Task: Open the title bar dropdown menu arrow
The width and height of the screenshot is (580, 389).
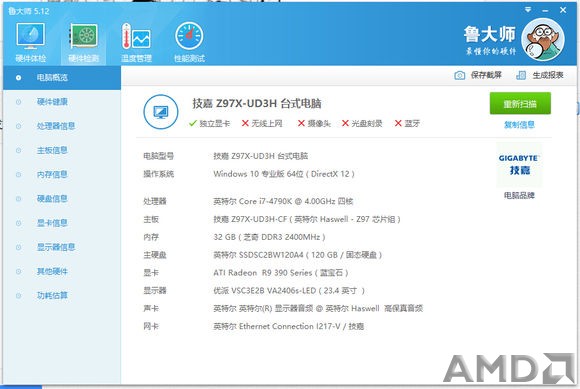Action: [528, 10]
